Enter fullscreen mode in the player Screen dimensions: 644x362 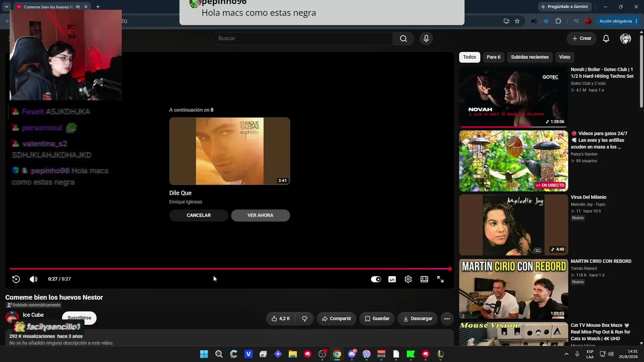(440, 279)
